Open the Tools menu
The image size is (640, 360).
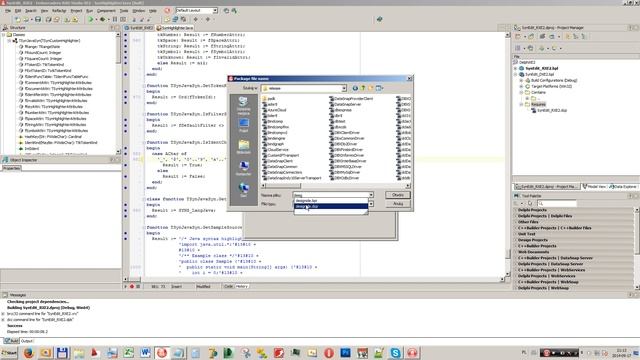pyautogui.click(x=124, y=11)
